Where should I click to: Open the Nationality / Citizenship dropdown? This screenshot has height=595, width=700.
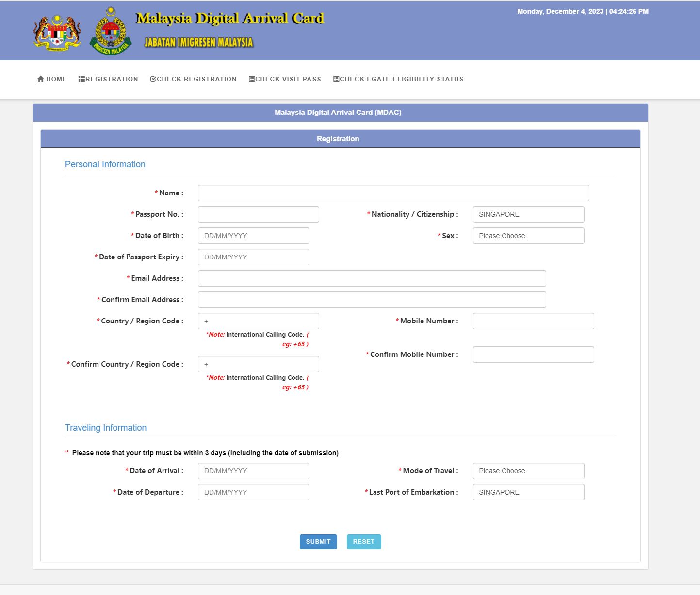[528, 214]
